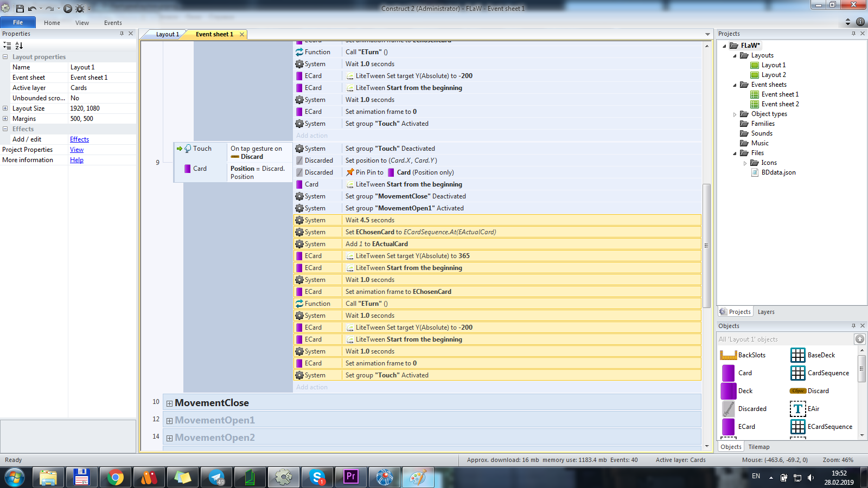Expand the Object types folder
The height and width of the screenshot is (488, 868).
(x=735, y=114)
